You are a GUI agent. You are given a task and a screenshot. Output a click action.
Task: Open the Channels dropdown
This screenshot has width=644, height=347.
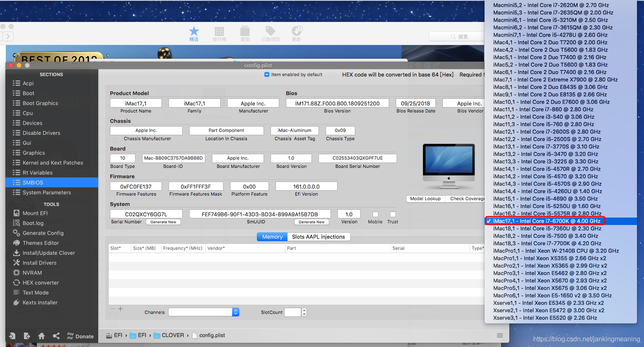[x=204, y=312]
